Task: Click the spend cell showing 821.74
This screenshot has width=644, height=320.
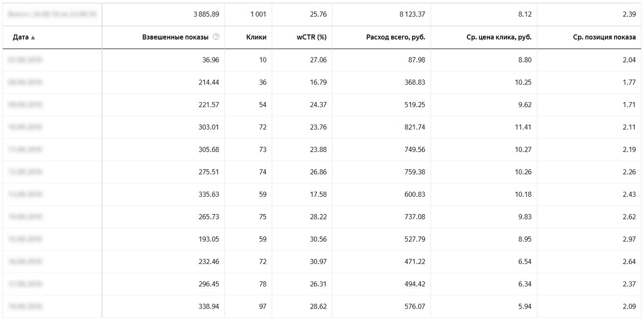Action: click(x=415, y=127)
